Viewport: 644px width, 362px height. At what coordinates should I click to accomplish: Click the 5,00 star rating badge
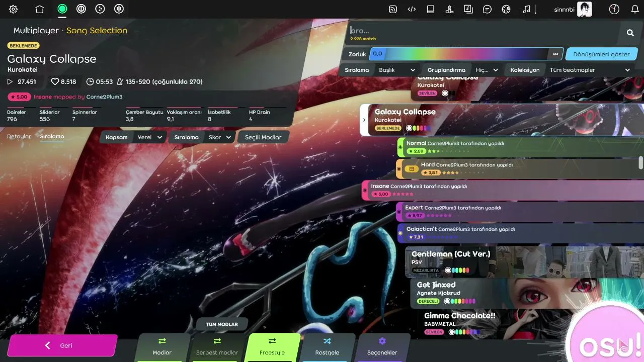point(19,97)
